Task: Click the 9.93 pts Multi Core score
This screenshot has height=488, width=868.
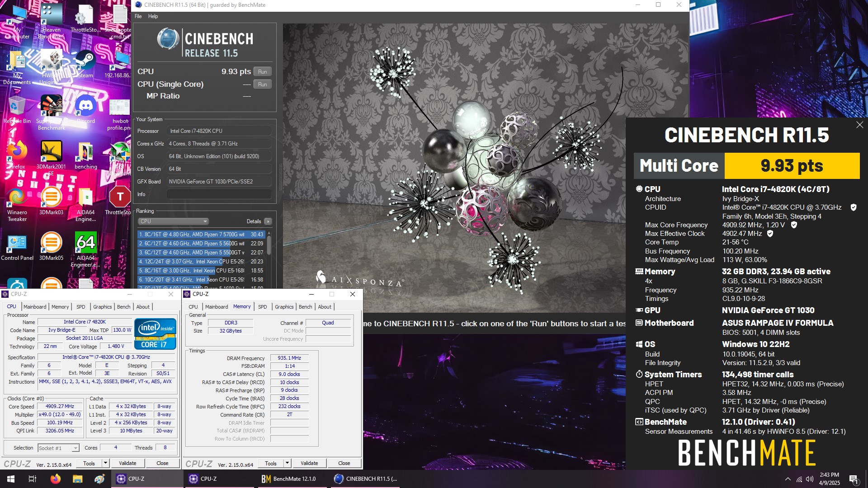Action: tap(792, 166)
